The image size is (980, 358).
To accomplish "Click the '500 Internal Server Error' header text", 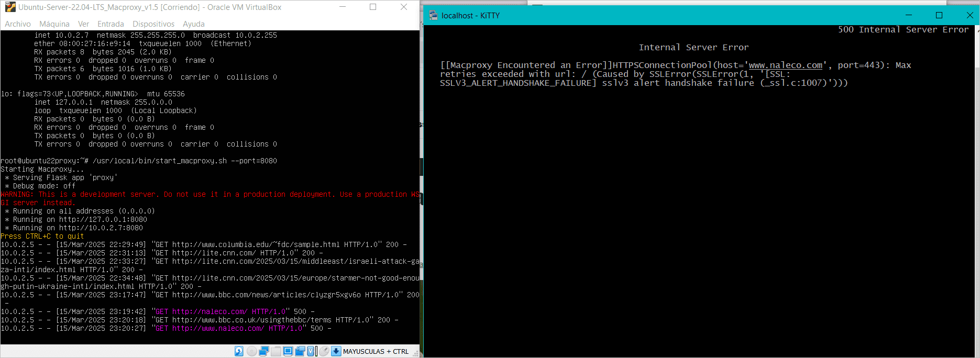I will pyautogui.click(x=904, y=29).
